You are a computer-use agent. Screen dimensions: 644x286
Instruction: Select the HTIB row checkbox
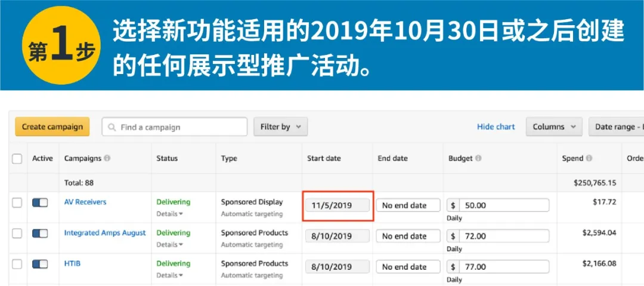[17, 264]
